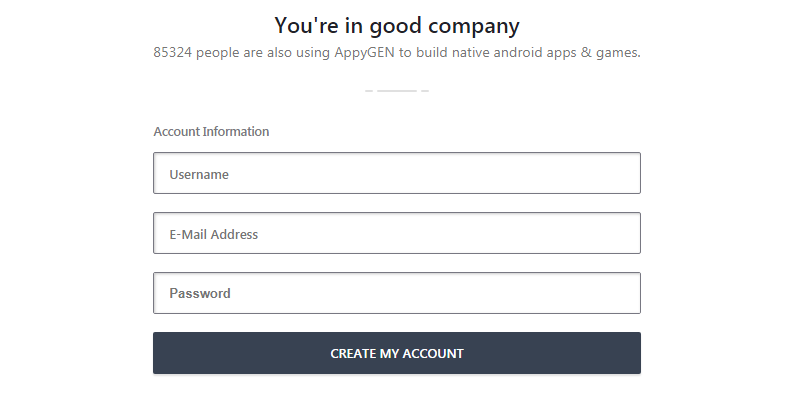Click the word "games" in the subtitle

pos(617,53)
